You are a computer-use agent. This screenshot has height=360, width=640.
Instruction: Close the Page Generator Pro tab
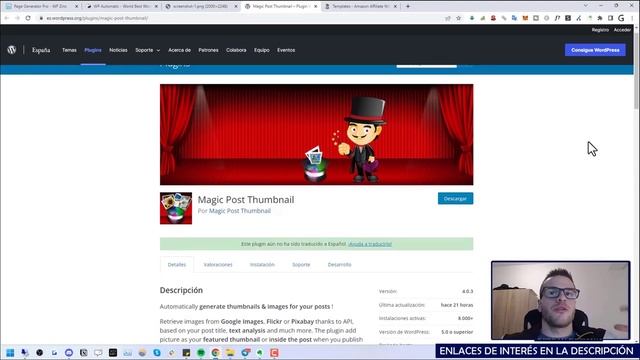(x=76, y=6)
